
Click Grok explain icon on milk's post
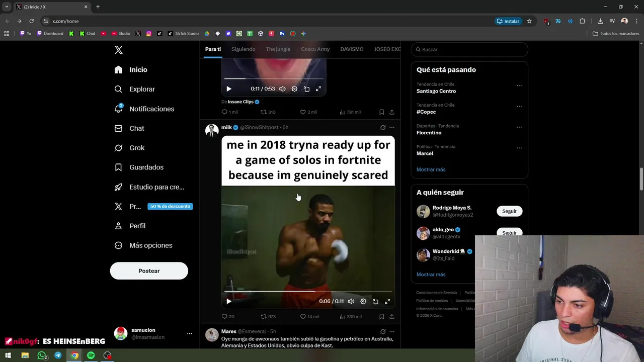point(383,128)
